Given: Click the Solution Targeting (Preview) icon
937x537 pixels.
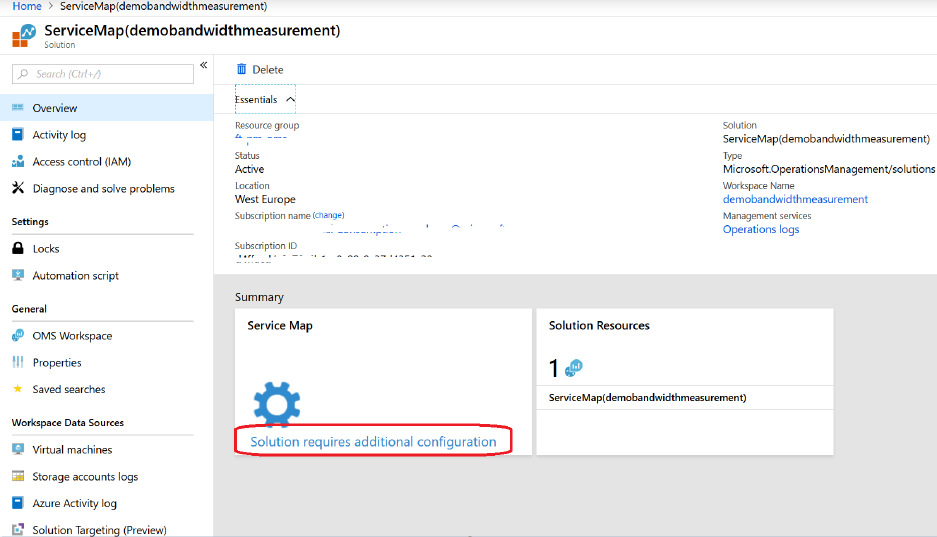Looking at the screenshot, I should (x=18, y=529).
